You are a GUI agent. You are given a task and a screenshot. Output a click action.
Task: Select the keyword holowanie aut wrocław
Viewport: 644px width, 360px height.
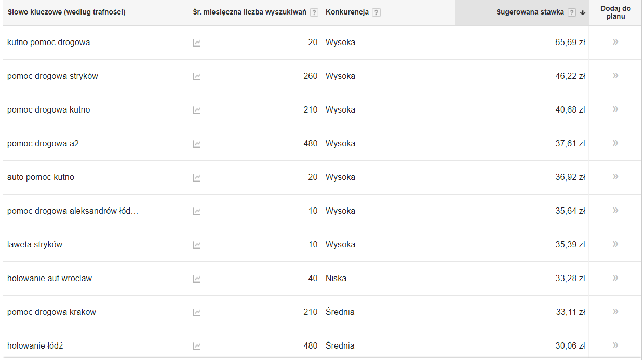point(49,279)
